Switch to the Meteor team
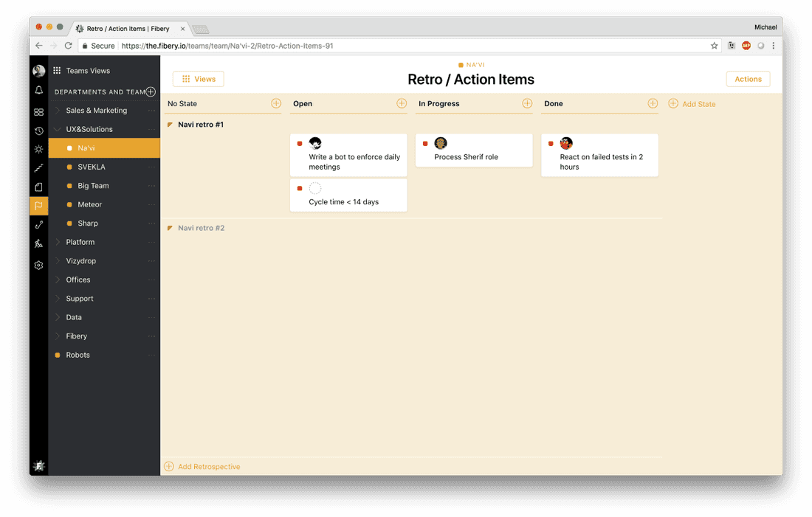 tap(89, 204)
